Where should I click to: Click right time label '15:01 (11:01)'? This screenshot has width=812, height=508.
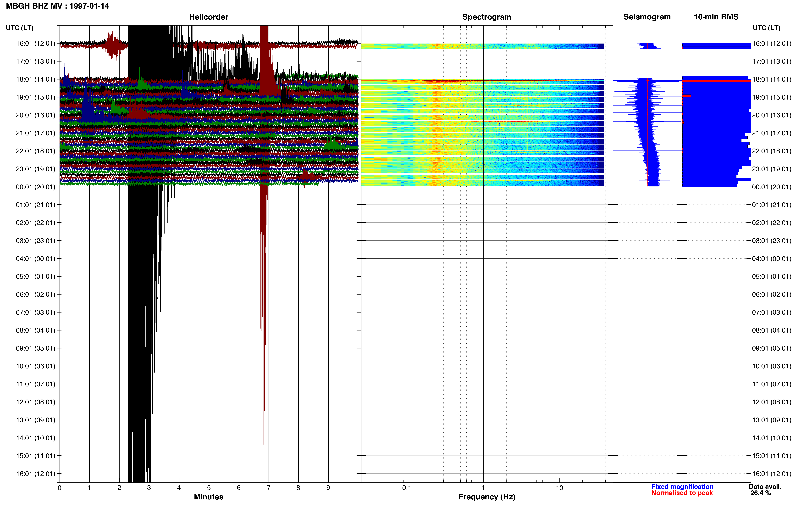pos(772,456)
